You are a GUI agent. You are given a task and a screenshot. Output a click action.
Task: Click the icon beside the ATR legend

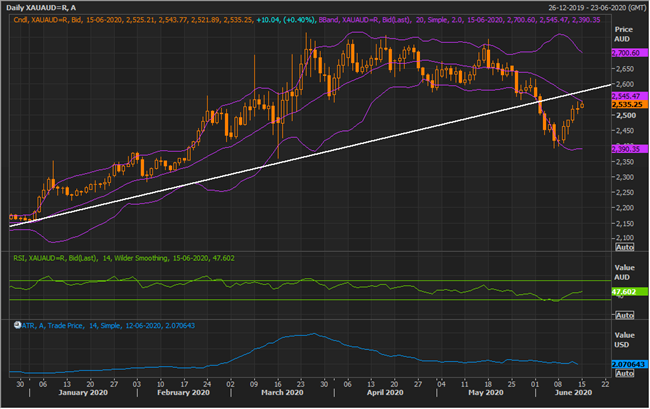[17, 325]
